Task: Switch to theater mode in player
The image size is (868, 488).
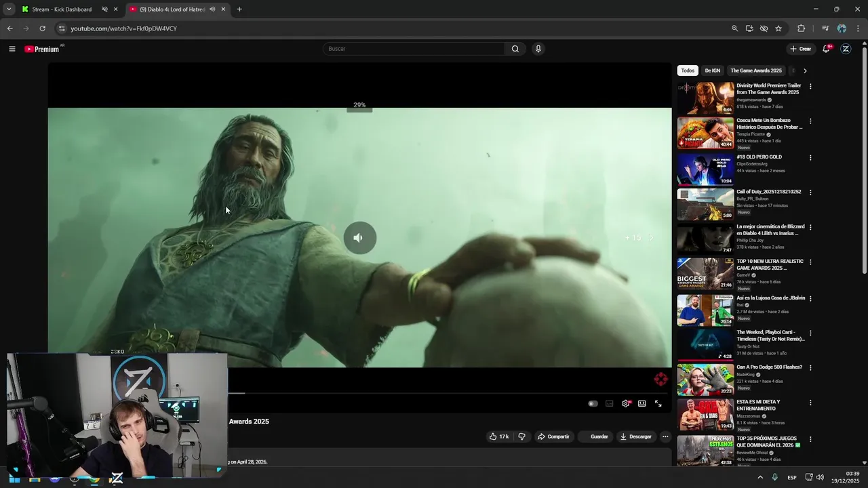Action: pyautogui.click(x=642, y=403)
